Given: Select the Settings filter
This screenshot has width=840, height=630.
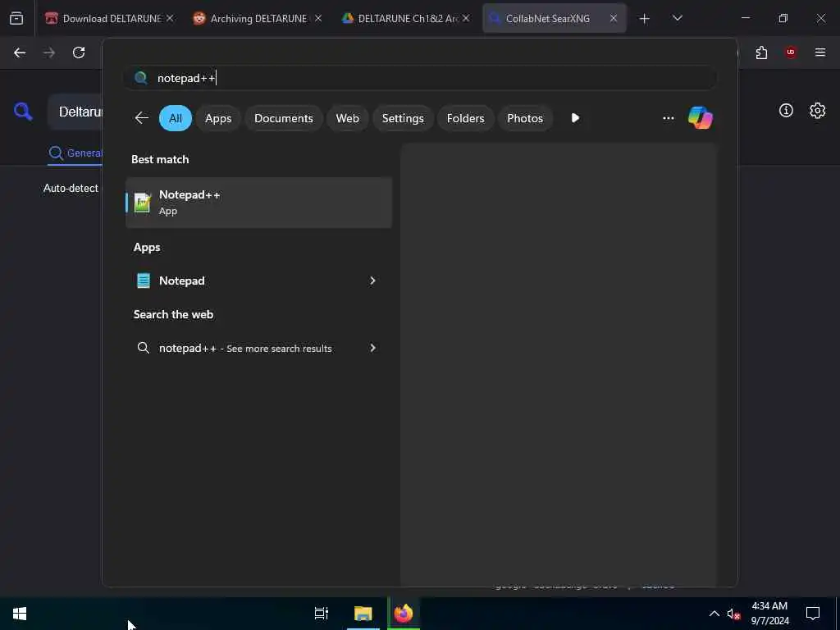Looking at the screenshot, I should tap(403, 118).
